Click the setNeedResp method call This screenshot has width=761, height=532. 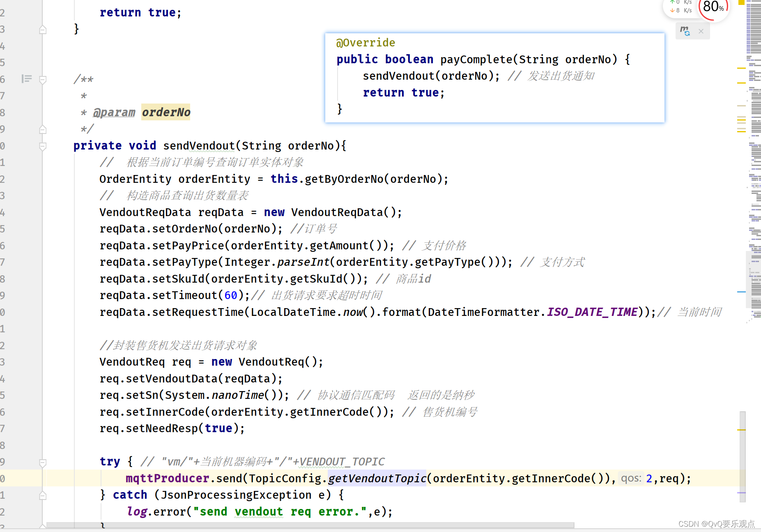point(162,428)
